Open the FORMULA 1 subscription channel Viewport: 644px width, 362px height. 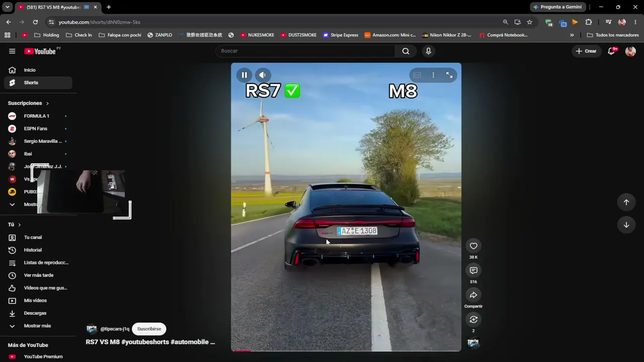[x=38, y=116]
